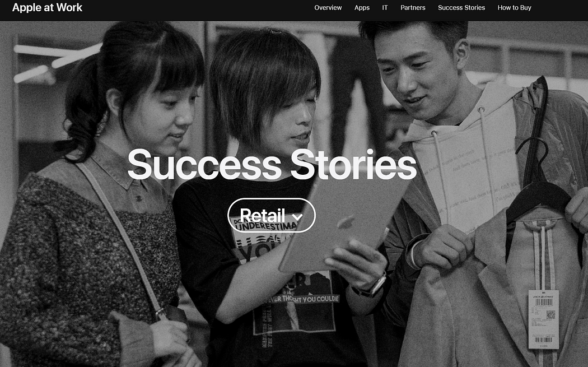The height and width of the screenshot is (367, 588).
Task: Open the Apple at Work home link
Action: (47, 7)
